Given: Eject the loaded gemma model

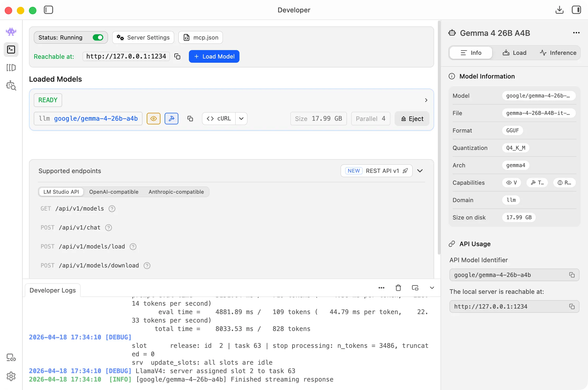Looking at the screenshot, I should tap(412, 119).
